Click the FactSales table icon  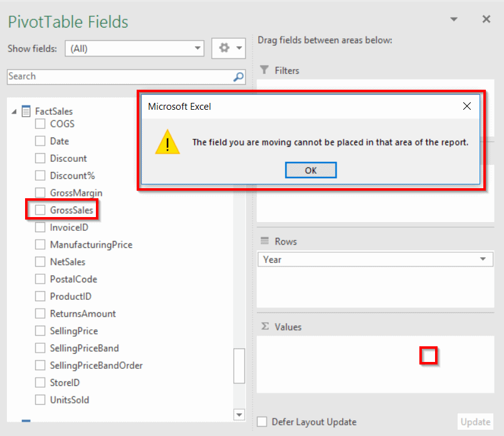pos(26,111)
